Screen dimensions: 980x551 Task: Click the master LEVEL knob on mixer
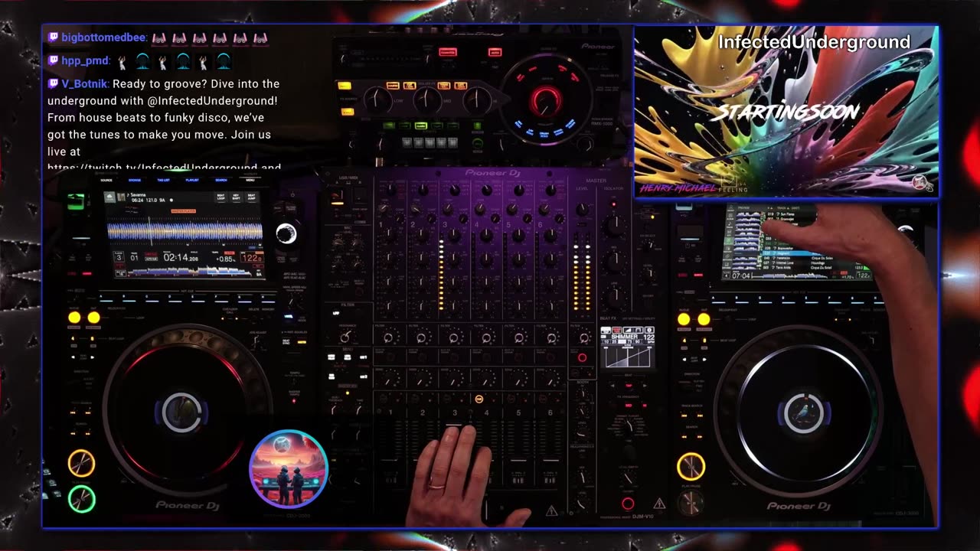(582, 210)
